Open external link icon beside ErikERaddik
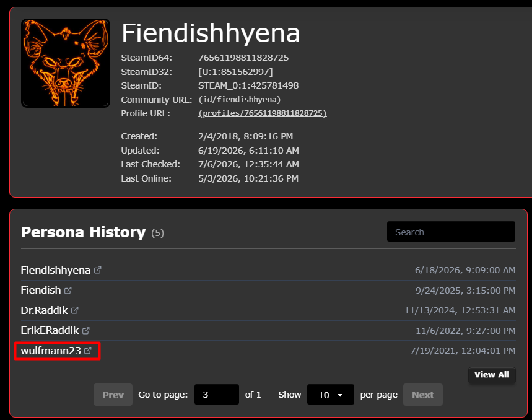The width and height of the screenshot is (532, 420). pos(86,330)
